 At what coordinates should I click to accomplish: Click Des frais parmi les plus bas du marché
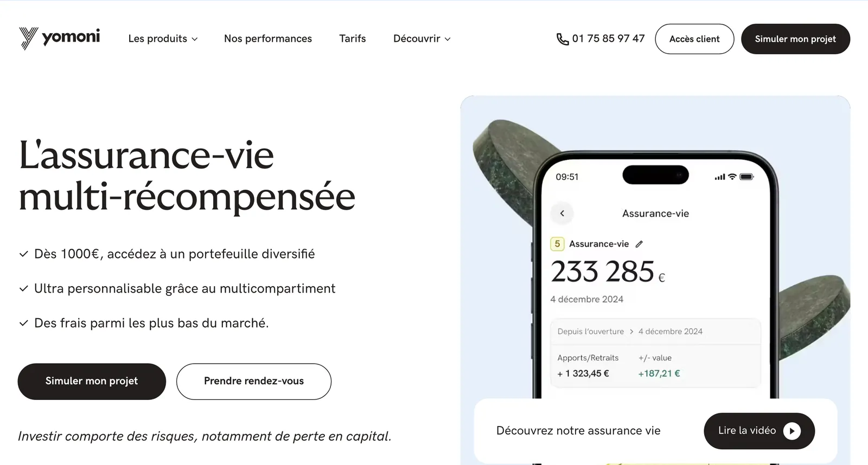[x=151, y=323]
